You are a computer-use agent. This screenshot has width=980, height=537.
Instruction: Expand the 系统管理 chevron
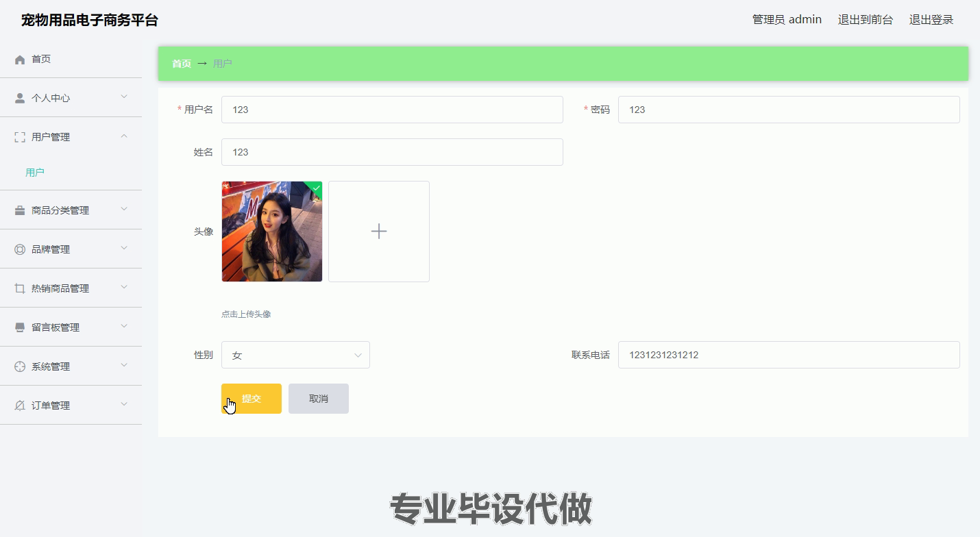[x=124, y=365]
